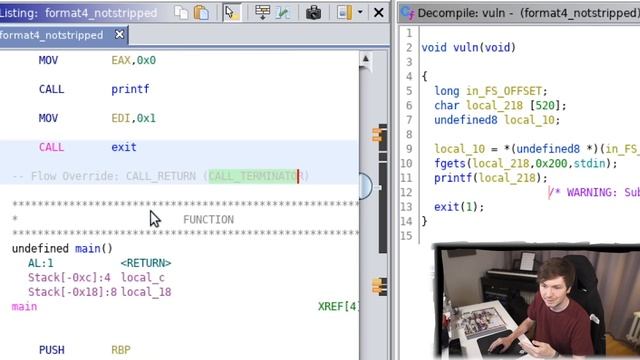Click the 'PUSH RBP' instruction

tap(85, 350)
